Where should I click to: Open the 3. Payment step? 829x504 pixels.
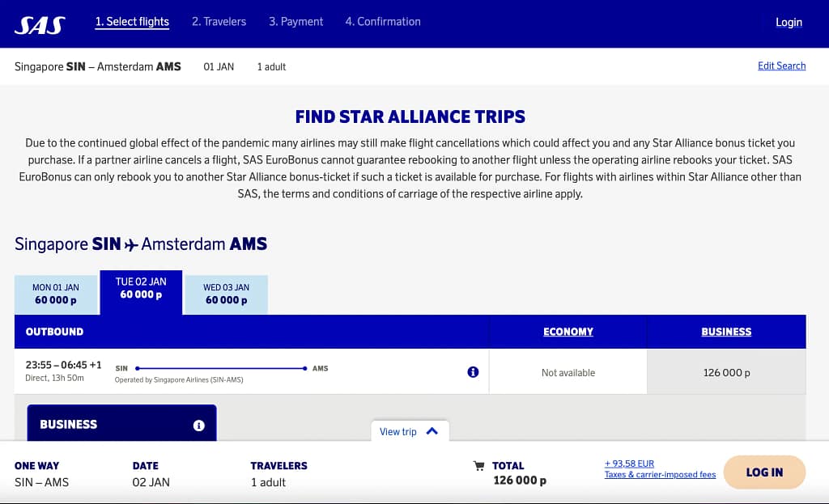[x=295, y=22]
